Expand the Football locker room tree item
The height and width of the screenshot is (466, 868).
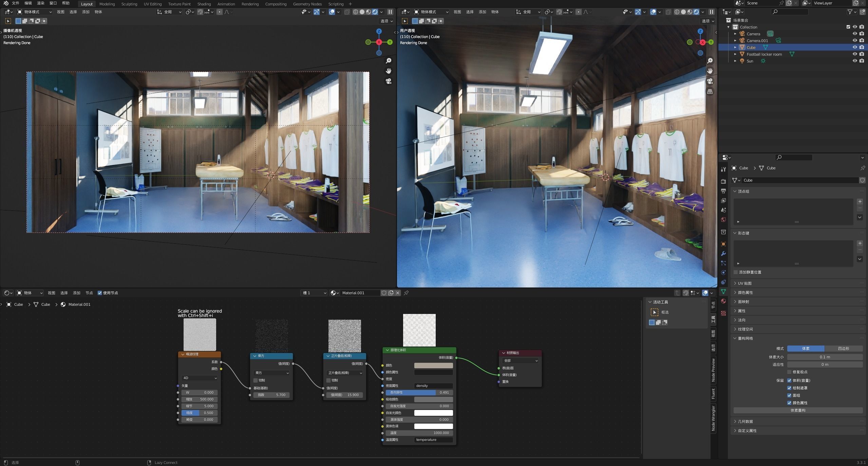point(735,54)
